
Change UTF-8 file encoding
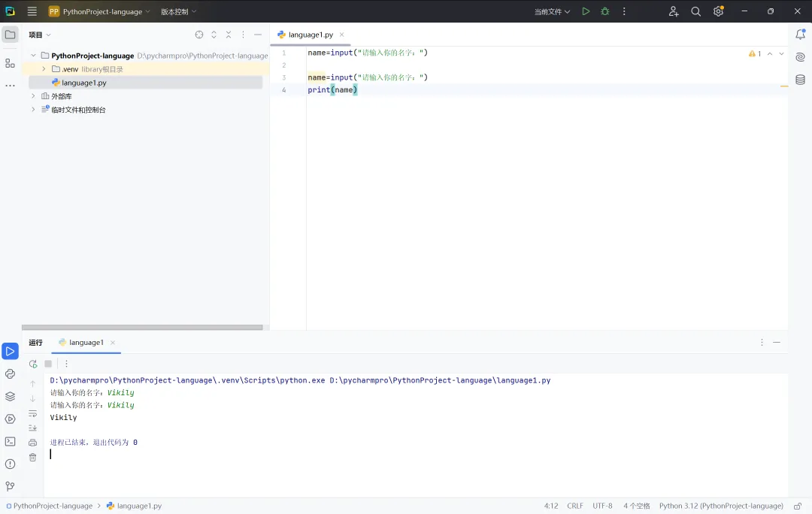pos(602,506)
